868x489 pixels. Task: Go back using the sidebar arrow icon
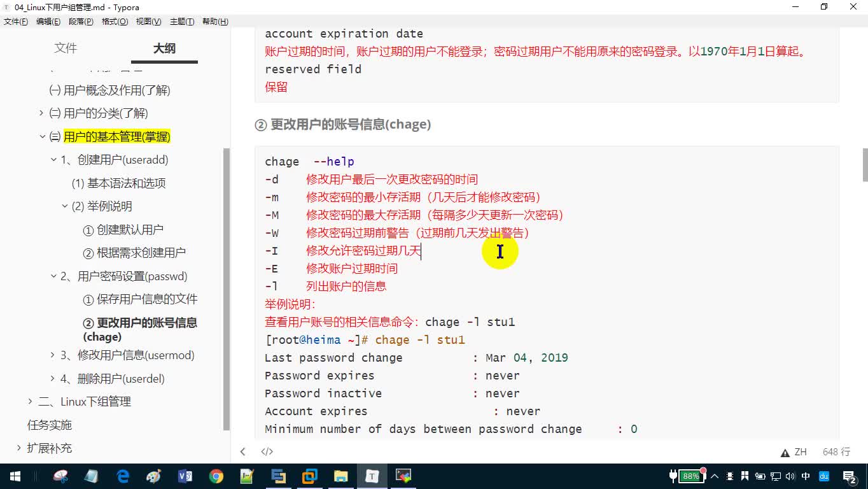[x=242, y=451]
